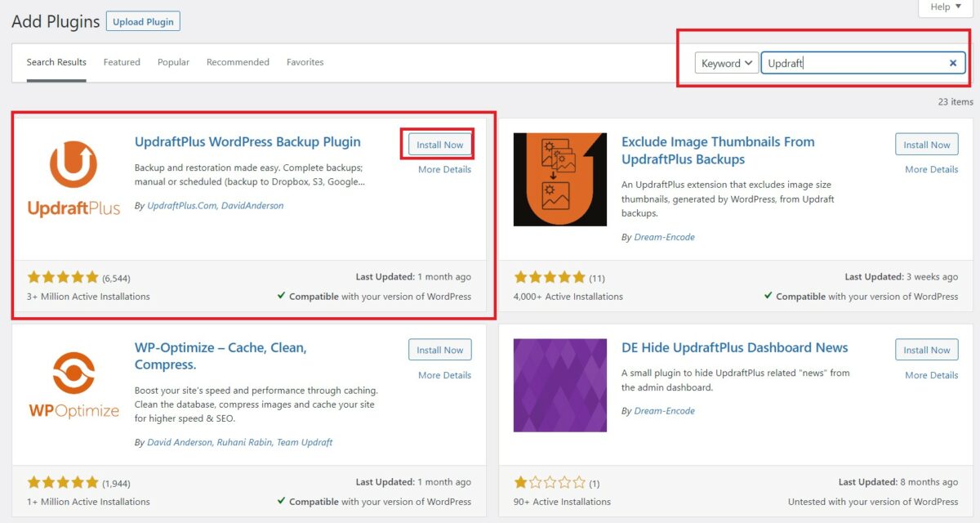Click the Exclude Image Thumbnails plugin icon

coord(560,180)
